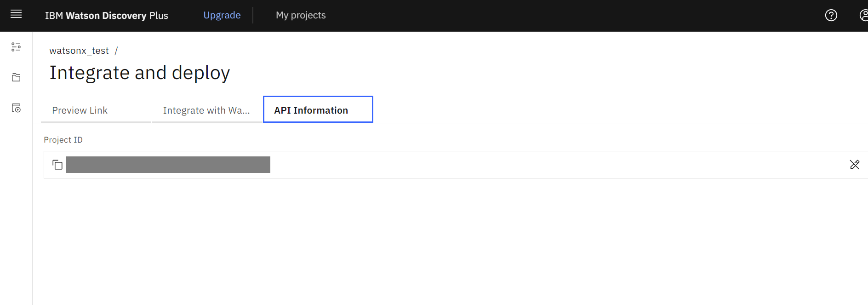
Task: Click the hide/reveal icon beside Project ID
Action: (855, 165)
